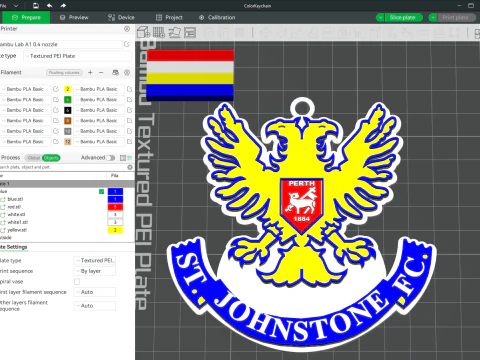Switch to the Prepare tab
The width and height of the screenshot is (480, 360).
26,17
